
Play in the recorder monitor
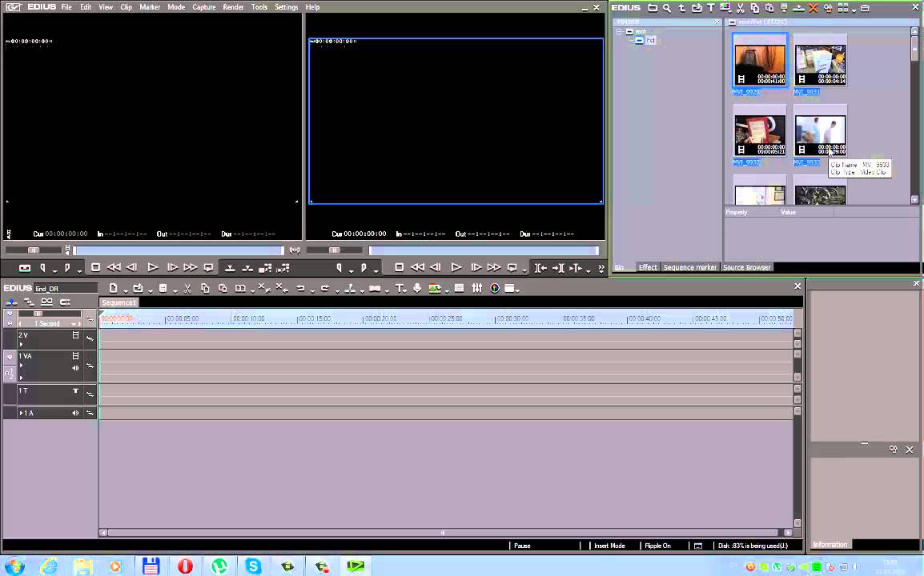coord(456,267)
